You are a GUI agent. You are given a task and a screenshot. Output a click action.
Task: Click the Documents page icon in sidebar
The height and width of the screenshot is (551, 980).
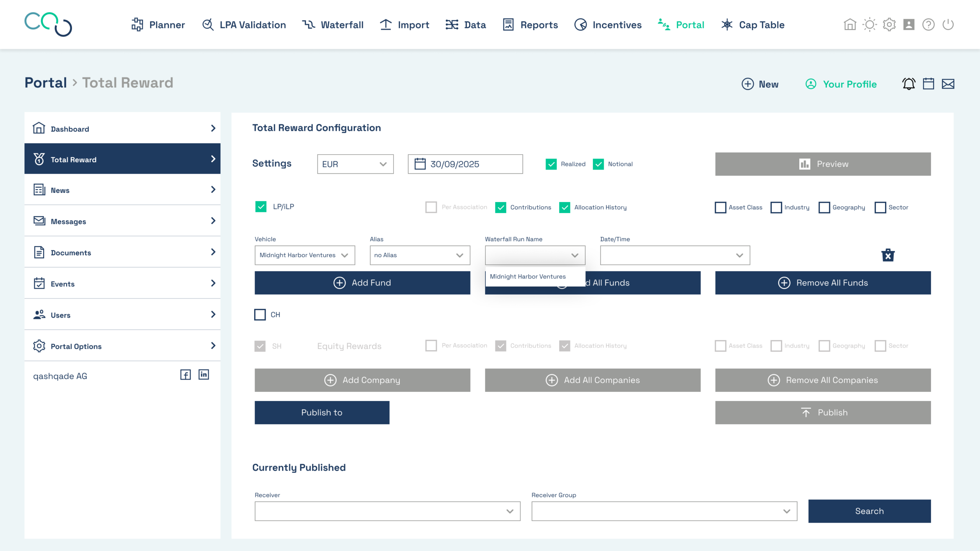pos(39,252)
